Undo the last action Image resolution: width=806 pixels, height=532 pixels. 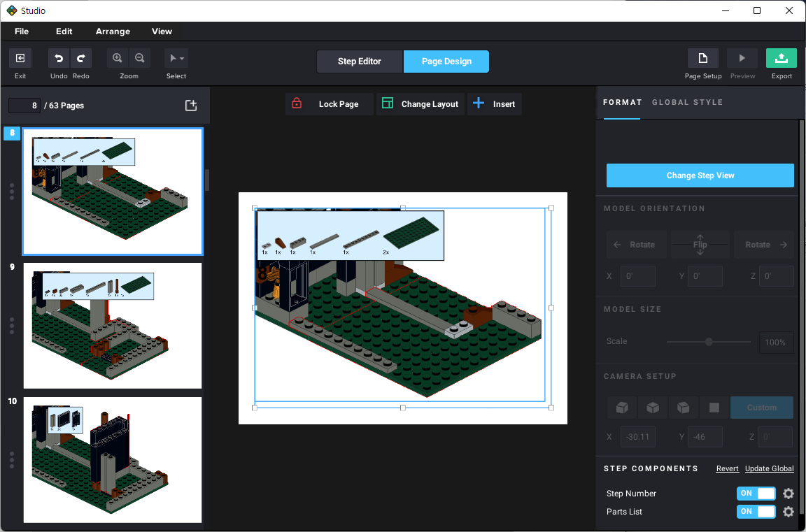click(59, 58)
